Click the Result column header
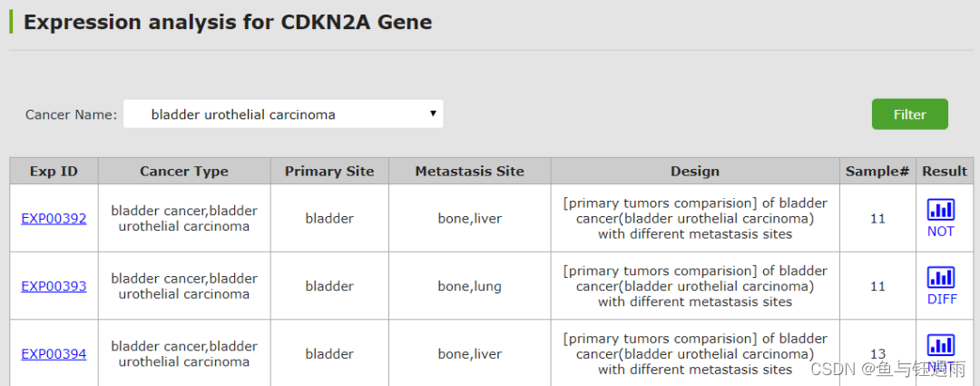This screenshot has width=980, height=386. click(945, 171)
